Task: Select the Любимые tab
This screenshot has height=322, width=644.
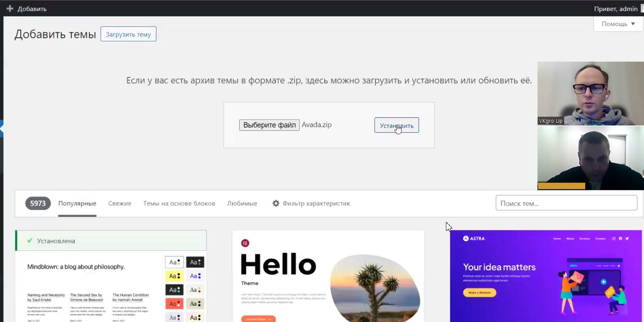Action: [242, 203]
